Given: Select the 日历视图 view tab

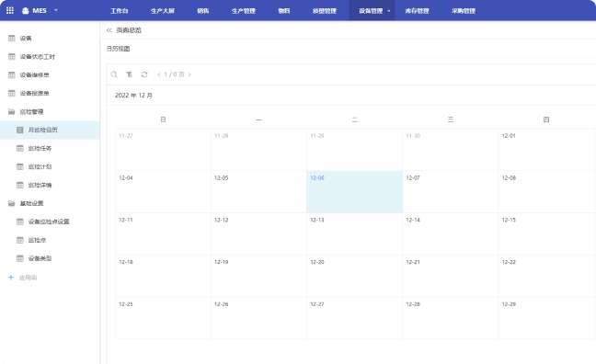Looking at the screenshot, I should tap(119, 49).
